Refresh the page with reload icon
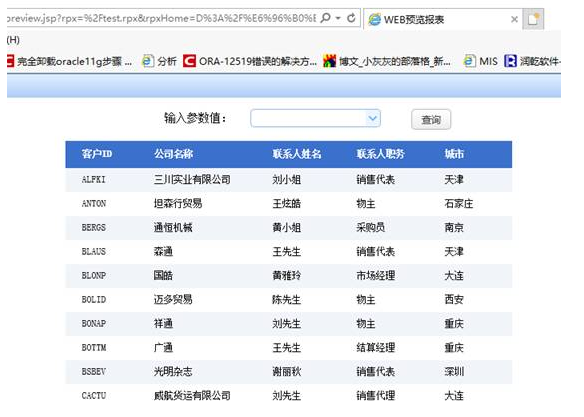The image size is (584, 417). pyautogui.click(x=351, y=18)
